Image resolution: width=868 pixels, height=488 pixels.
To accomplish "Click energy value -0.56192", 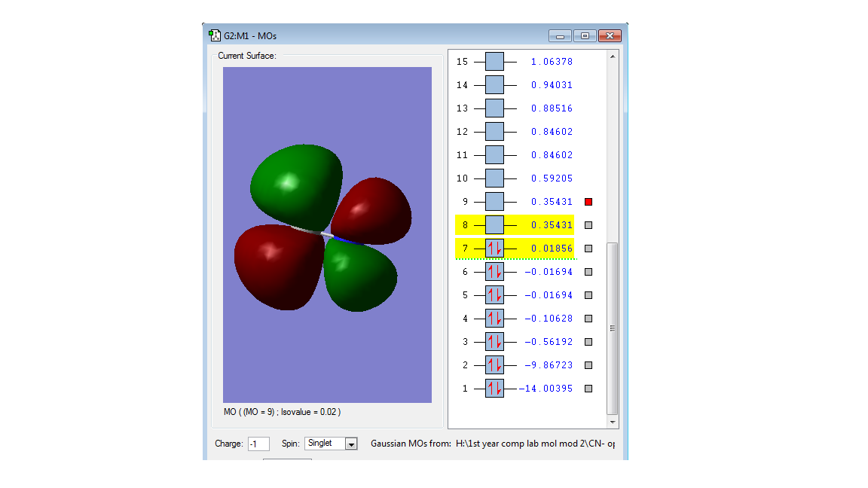I will pyautogui.click(x=549, y=341).
